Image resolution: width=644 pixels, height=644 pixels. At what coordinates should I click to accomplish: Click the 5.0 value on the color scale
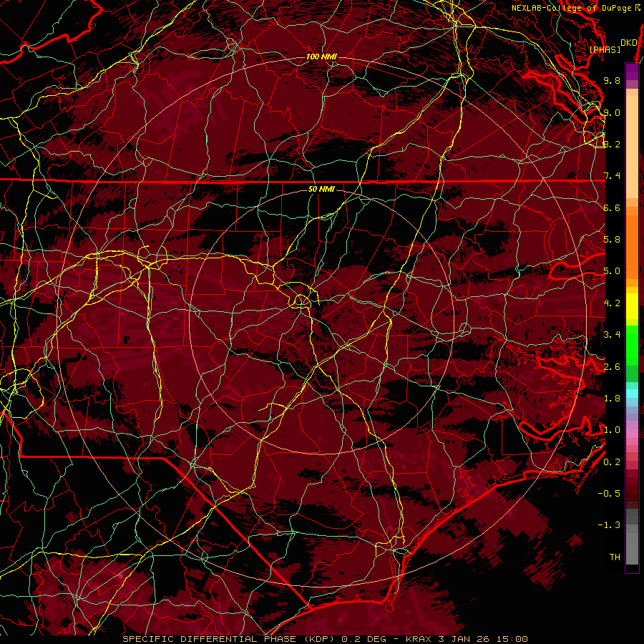612,271
